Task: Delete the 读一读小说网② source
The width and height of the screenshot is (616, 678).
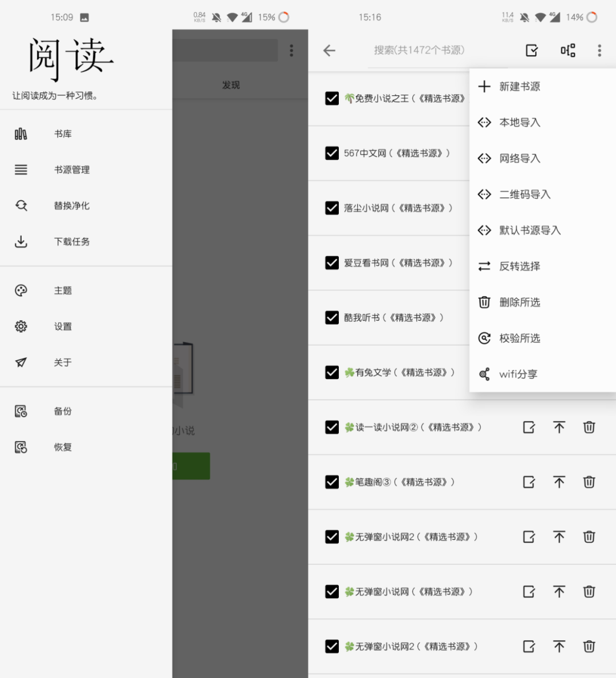Action: pos(589,427)
